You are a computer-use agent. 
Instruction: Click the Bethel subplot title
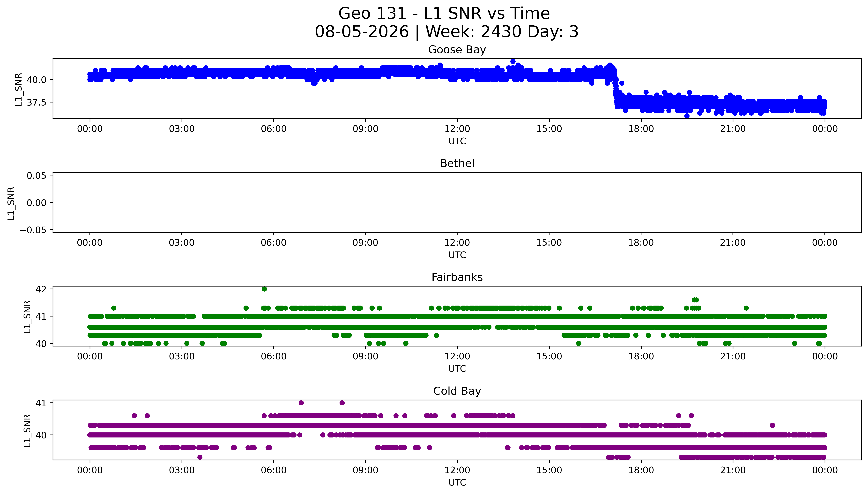click(x=457, y=163)
